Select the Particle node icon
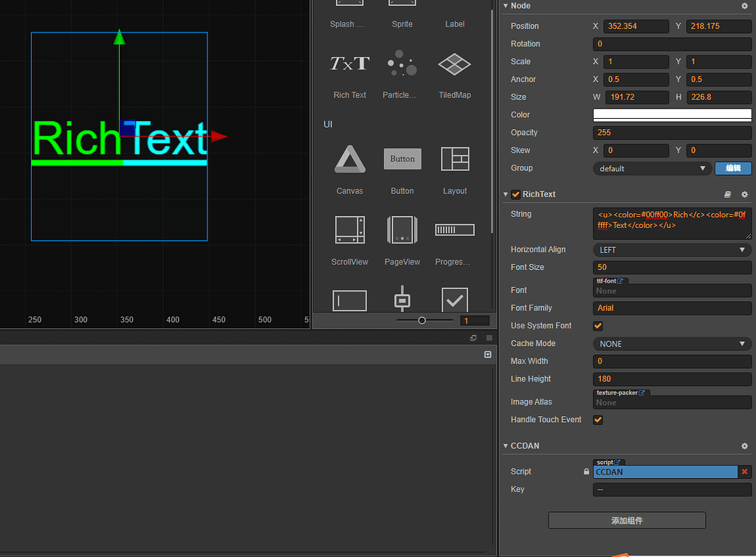Image resolution: width=756 pixels, height=557 pixels. coord(402,63)
